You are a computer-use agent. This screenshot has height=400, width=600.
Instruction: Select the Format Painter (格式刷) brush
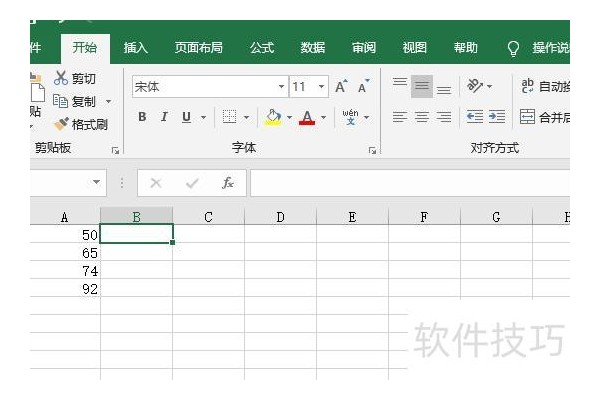click(x=81, y=124)
